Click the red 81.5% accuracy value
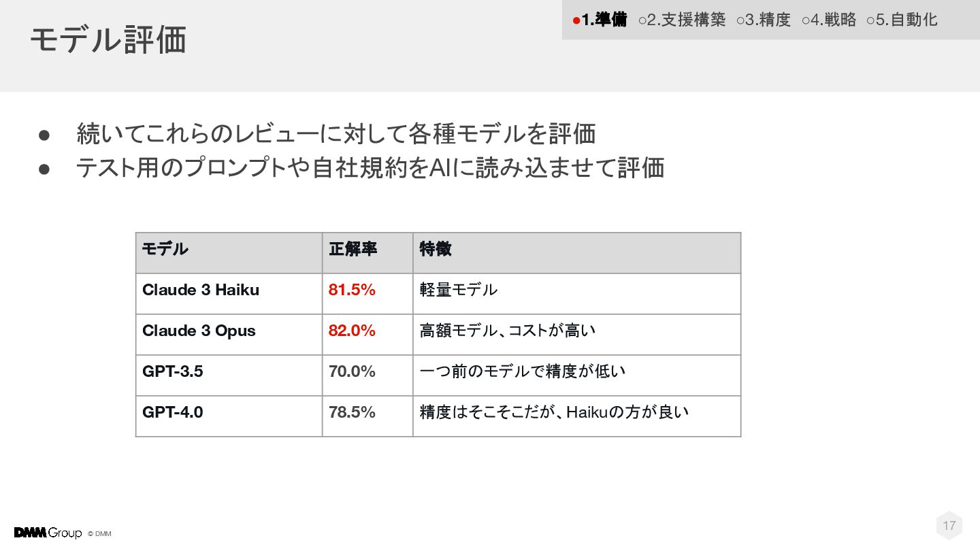Viewport: 980px width, 551px height. coord(352,290)
